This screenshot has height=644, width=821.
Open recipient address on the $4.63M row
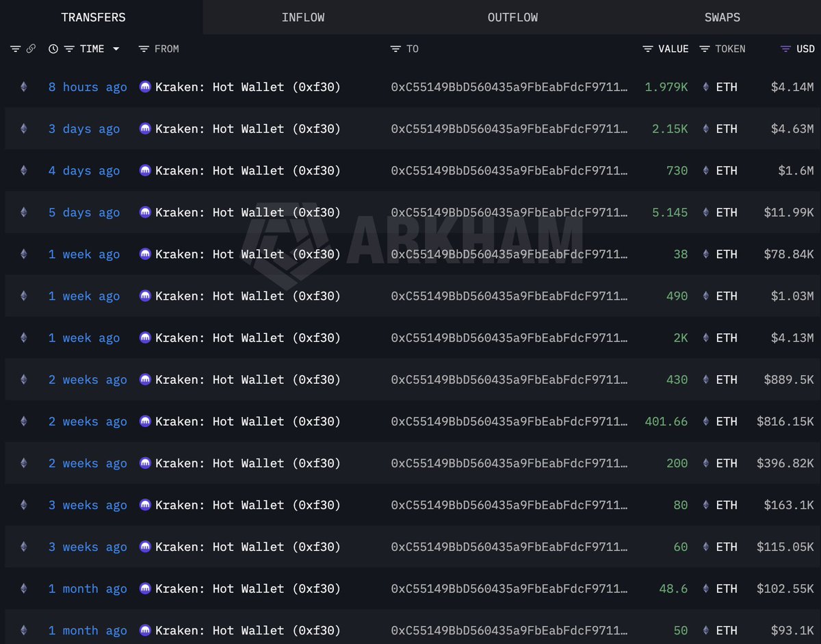(x=509, y=129)
